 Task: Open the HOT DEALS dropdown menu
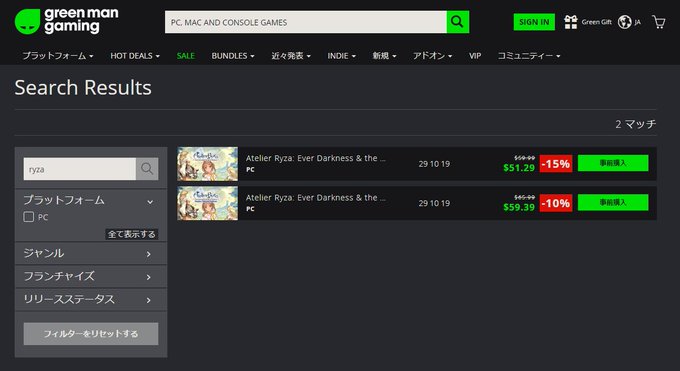click(x=135, y=56)
